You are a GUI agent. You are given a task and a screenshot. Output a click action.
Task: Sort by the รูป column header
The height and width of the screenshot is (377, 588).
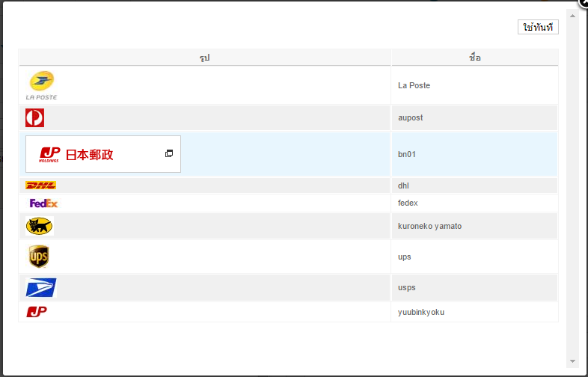[205, 58]
